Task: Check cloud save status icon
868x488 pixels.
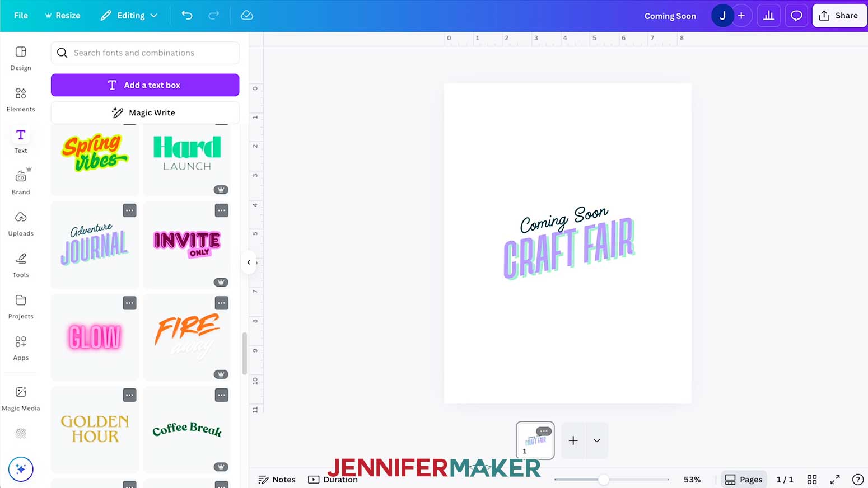Action: (247, 16)
